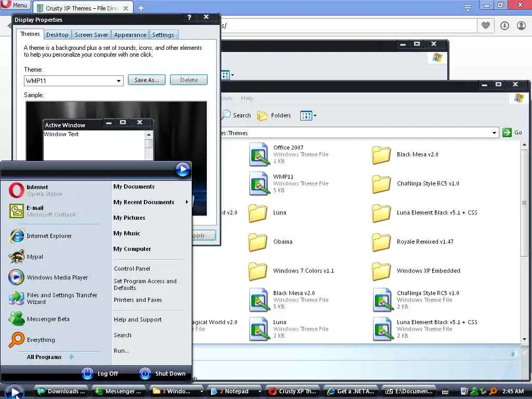The image size is (532, 399).
Task: Click green Go arrow button
Action: pyautogui.click(x=507, y=132)
